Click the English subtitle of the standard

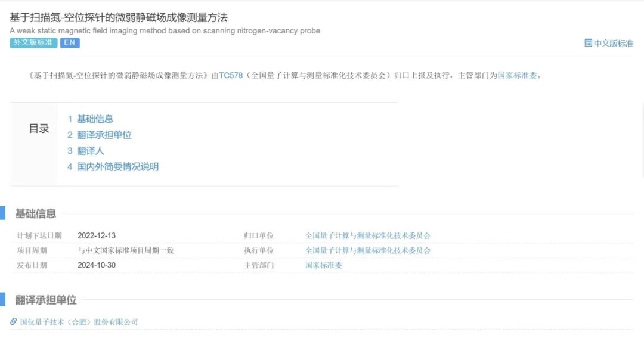click(x=165, y=31)
